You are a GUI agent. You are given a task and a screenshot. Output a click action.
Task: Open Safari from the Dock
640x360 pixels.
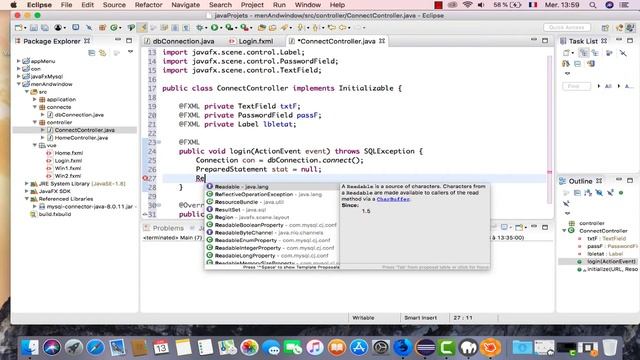click(96, 347)
